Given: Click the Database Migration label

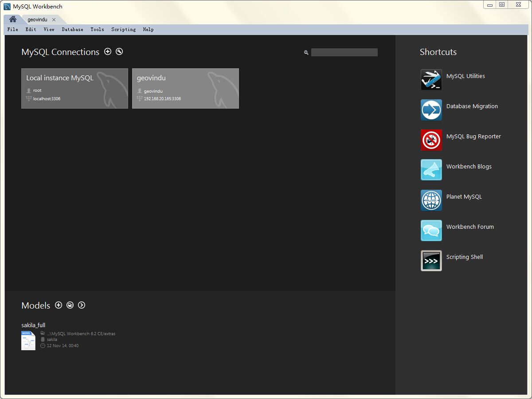Looking at the screenshot, I should pos(472,106).
